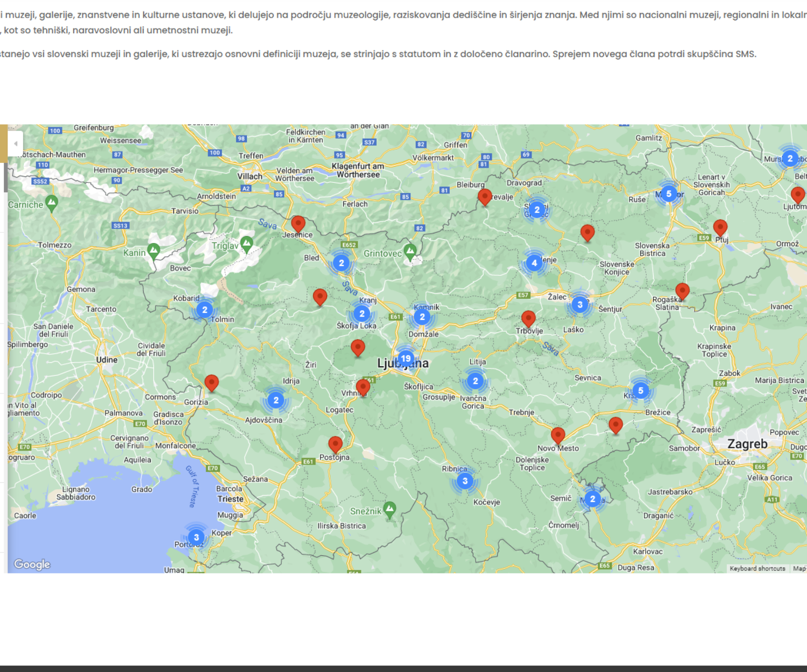Viewport: 807px width, 672px height.
Task: Click the Snežnik green mountain marker
Action: (390, 509)
